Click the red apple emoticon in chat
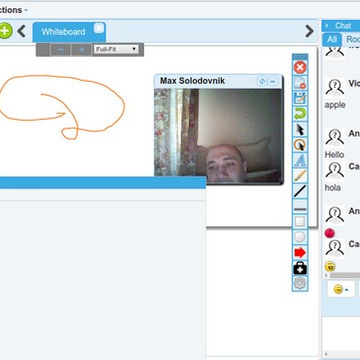The height and width of the screenshot is (360, 360). pyautogui.click(x=330, y=233)
